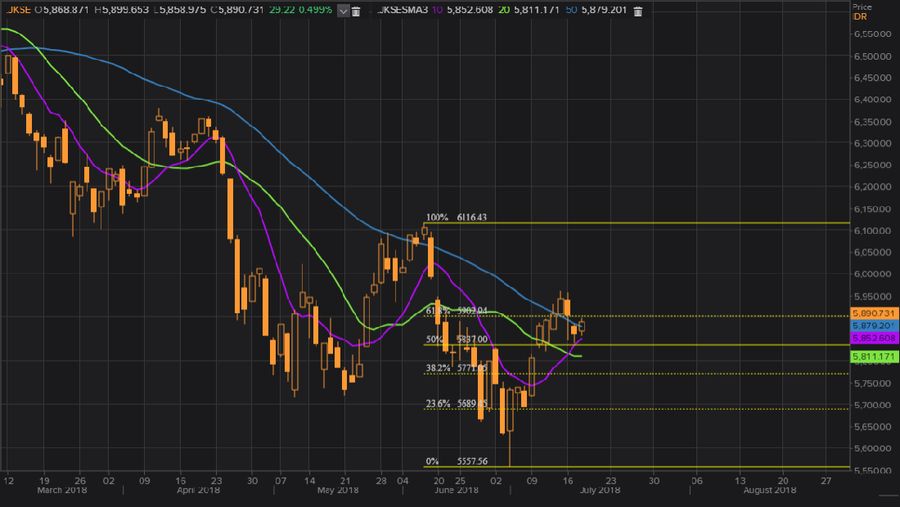Click the June 2018 time axis label
Screen dimensions: 900x507
tap(457, 490)
